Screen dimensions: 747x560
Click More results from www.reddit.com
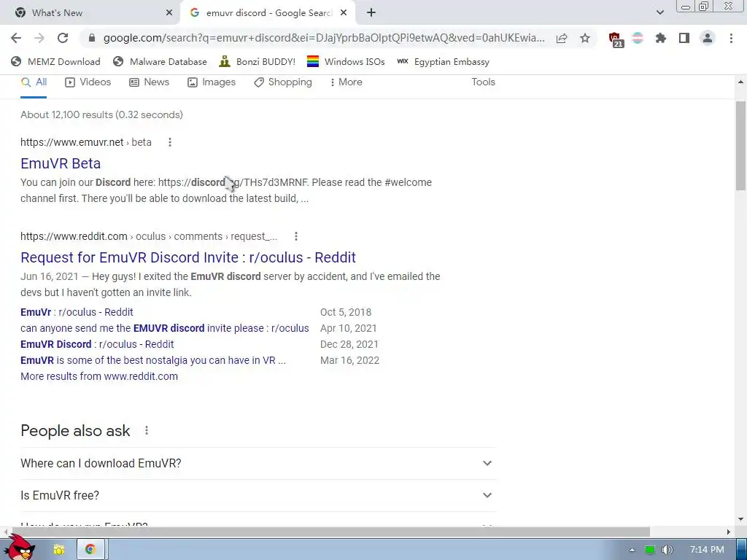pyautogui.click(x=99, y=376)
